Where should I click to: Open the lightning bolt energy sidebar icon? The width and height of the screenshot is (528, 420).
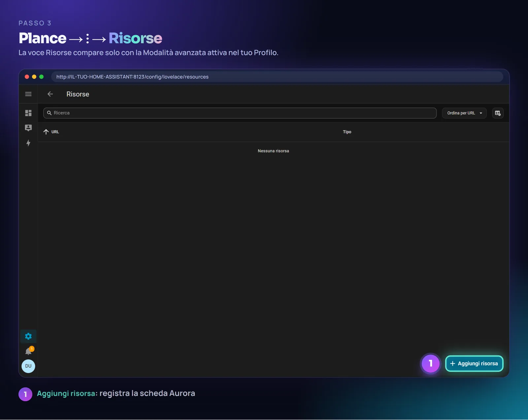point(28,143)
